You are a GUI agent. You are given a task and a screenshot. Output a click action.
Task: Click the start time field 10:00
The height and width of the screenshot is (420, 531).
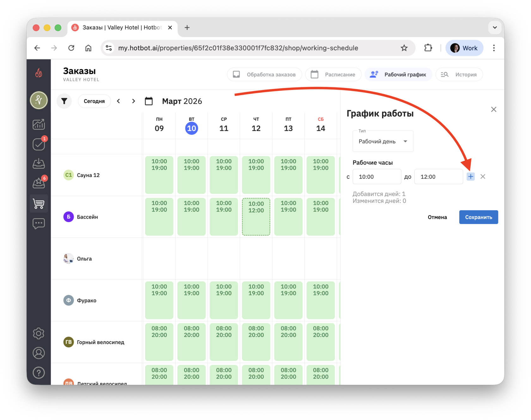tap(377, 177)
